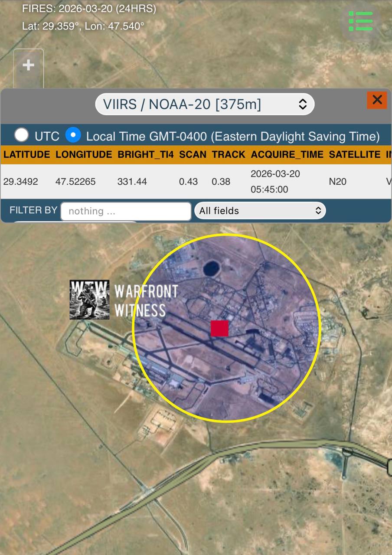This screenshot has width=392, height=555.
Task: Click the red fire detection square on map
Action: click(219, 328)
